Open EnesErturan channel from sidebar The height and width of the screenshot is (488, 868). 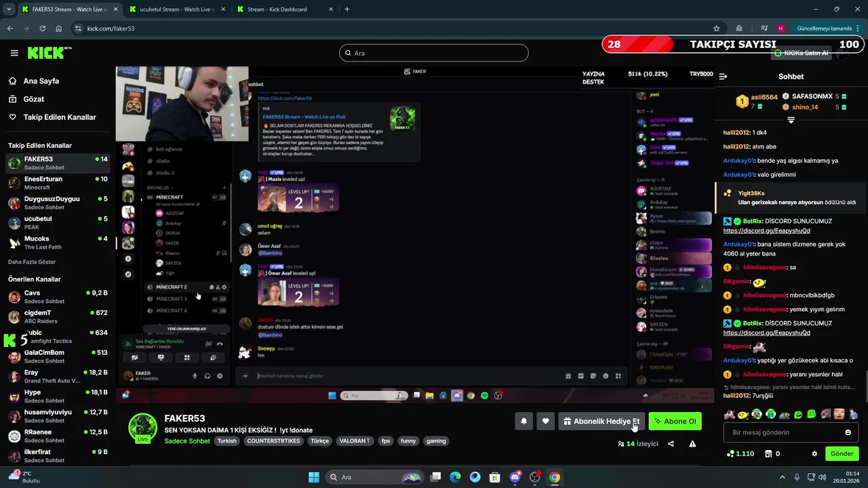(x=58, y=183)
